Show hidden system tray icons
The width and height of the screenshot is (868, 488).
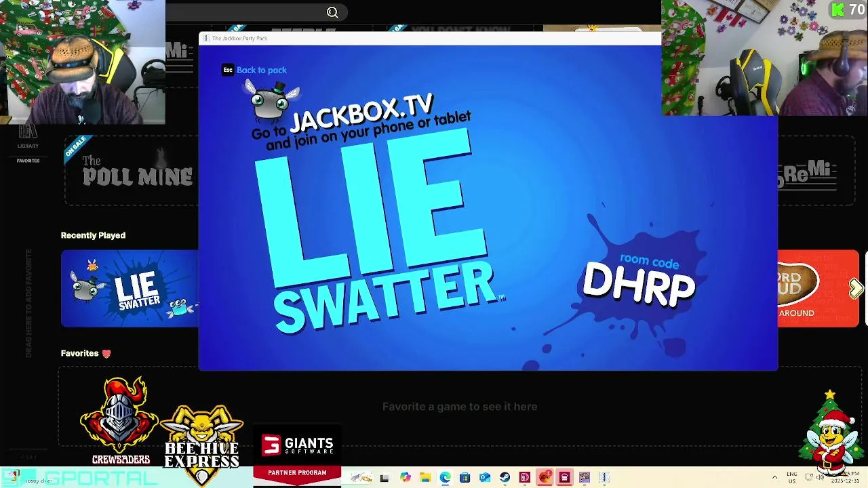point(774,478)
